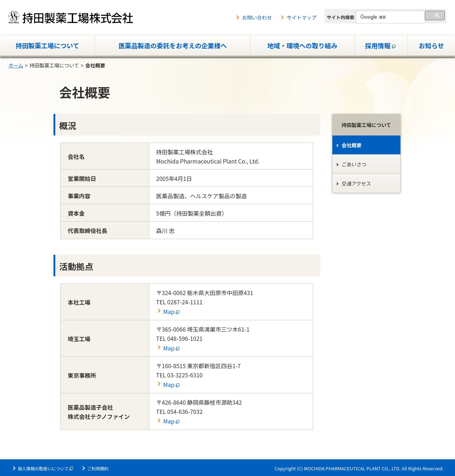Image resolution: width=455 pixels, height=476 pixels.
Task: Click external-link icon beside 本社工場 Map
Action: coord(178,312)
